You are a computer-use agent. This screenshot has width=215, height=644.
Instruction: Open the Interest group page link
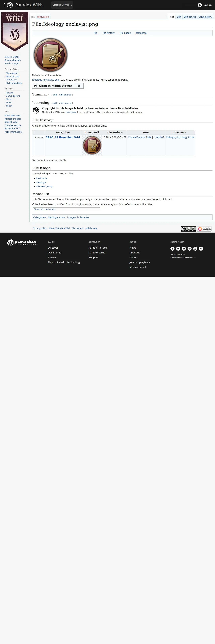(x=44, y=187)
